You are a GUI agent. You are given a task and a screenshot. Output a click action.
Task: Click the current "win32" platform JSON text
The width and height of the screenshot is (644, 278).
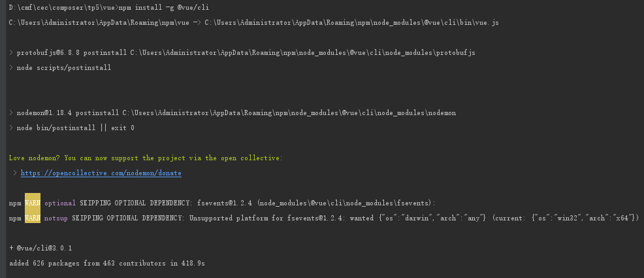click(x=565, y=218)
